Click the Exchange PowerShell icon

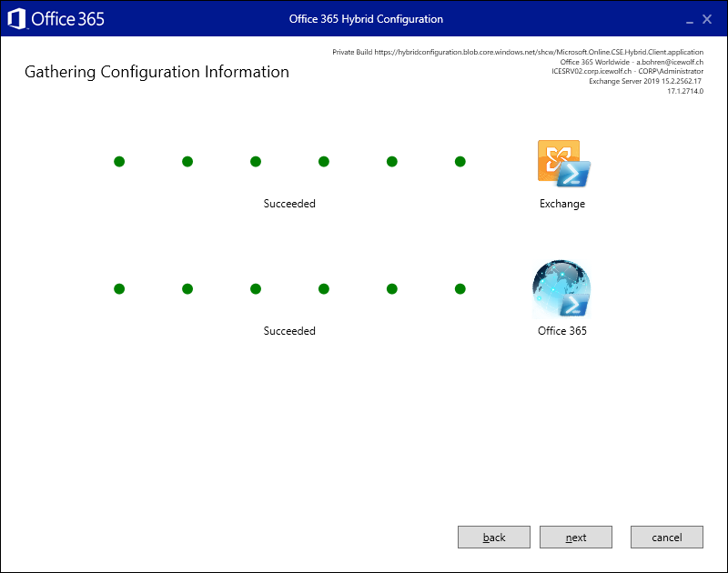(x=563, y=164)
